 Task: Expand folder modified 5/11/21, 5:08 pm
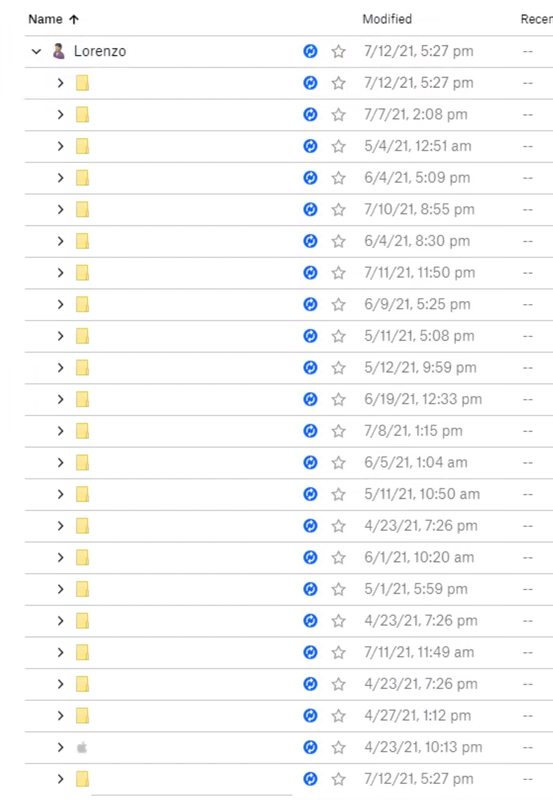coord(61,336)
